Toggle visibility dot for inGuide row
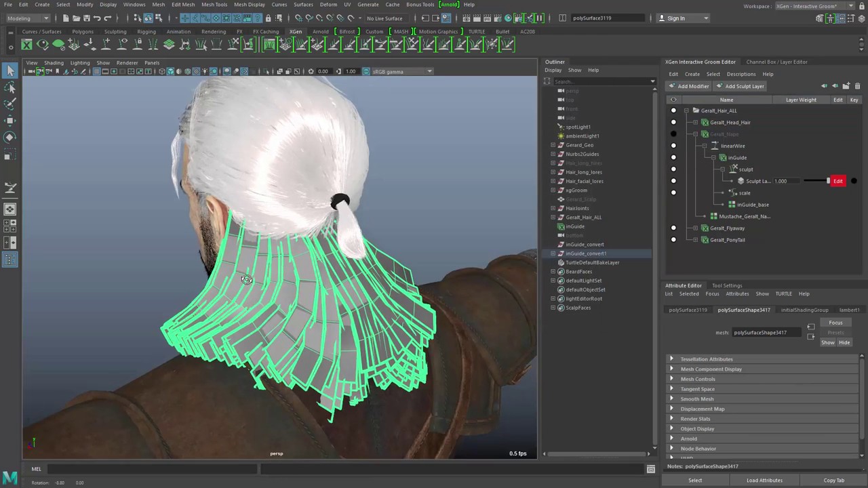The height and width of the screenshot is (488, 868). pos(673,158)
